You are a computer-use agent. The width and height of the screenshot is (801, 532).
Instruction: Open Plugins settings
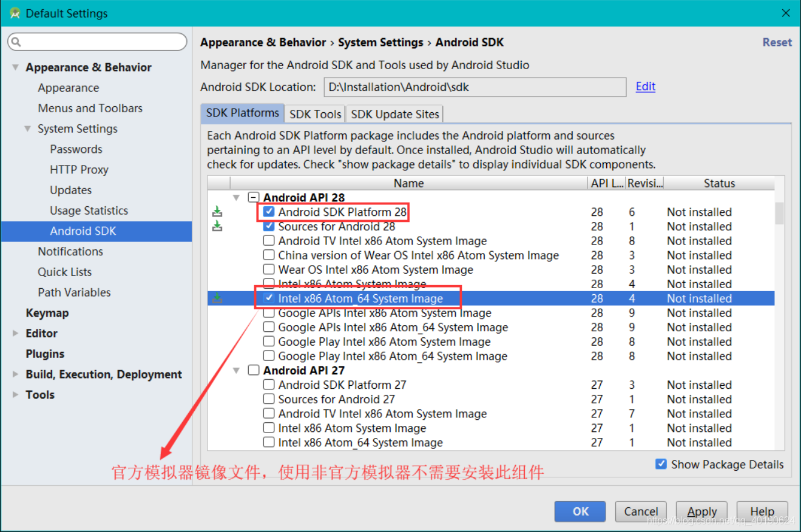(45, 354)
